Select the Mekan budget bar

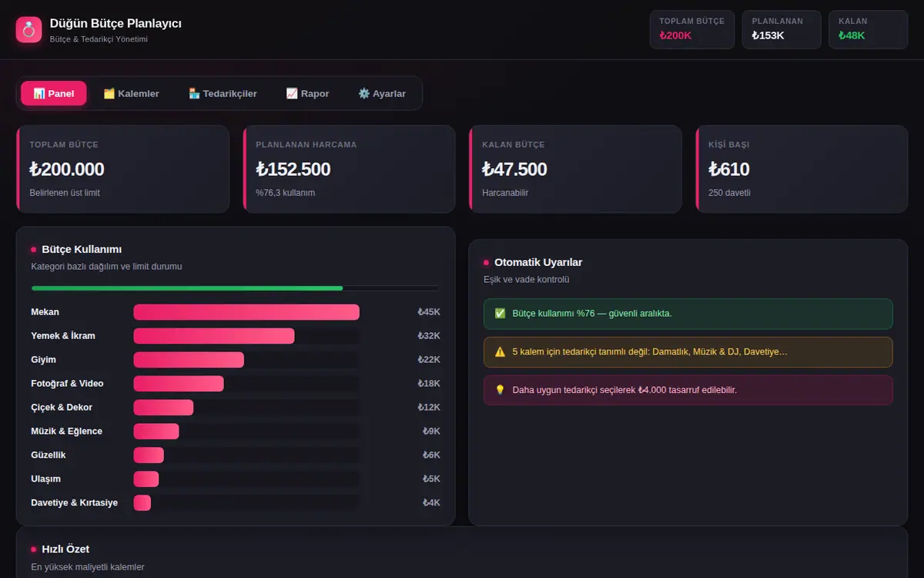tap(246, 312)
